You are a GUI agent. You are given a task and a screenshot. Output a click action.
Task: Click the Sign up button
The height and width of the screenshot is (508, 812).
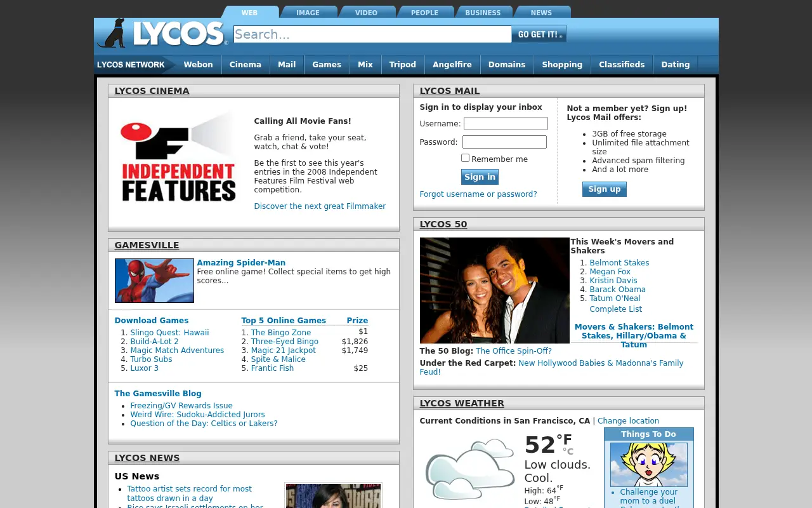605,189
